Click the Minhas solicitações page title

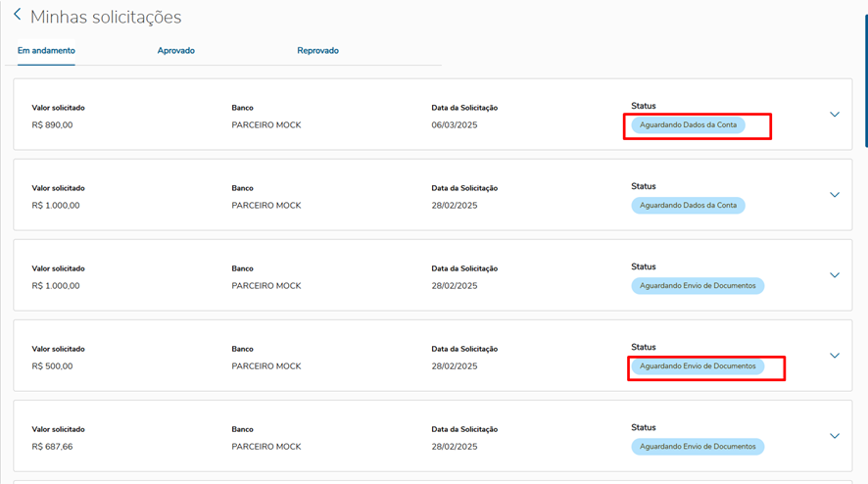106,17
